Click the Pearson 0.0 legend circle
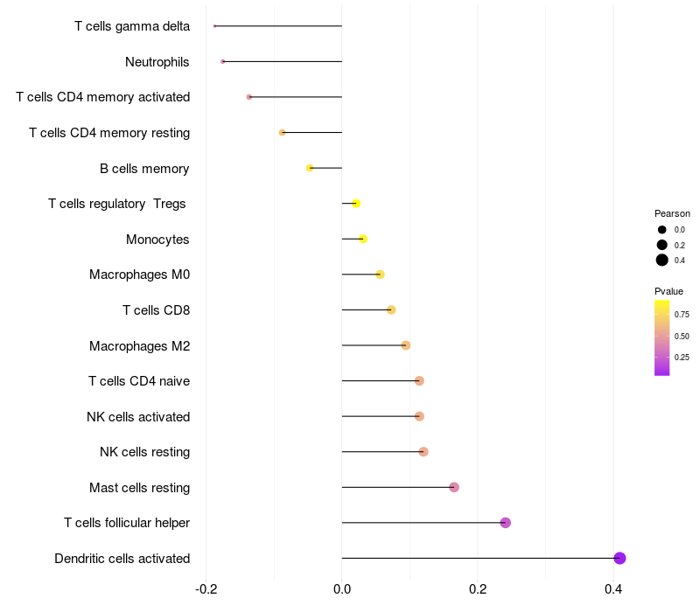 [x=661, y=230]
